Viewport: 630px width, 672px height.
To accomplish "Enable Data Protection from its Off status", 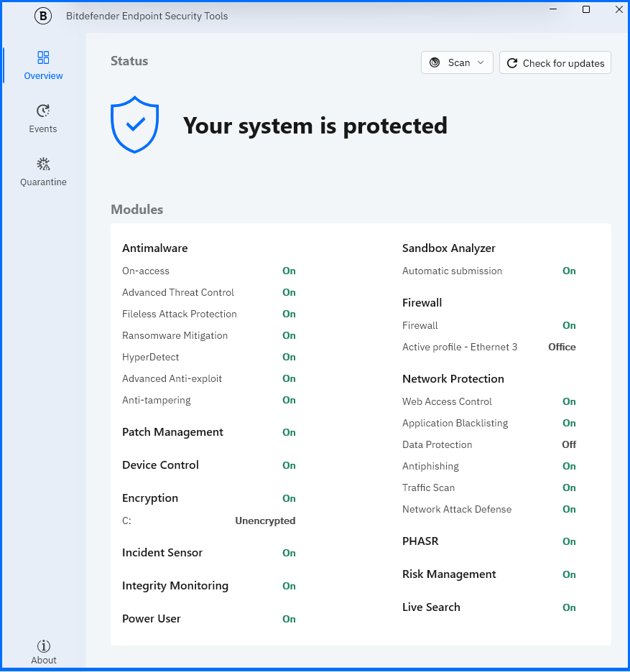I will tap(568, 444).
